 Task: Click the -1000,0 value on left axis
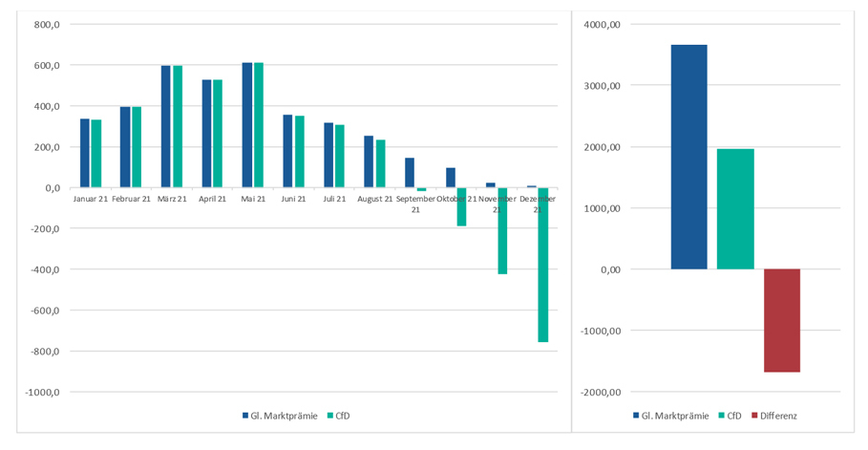[x=41, y=392]
